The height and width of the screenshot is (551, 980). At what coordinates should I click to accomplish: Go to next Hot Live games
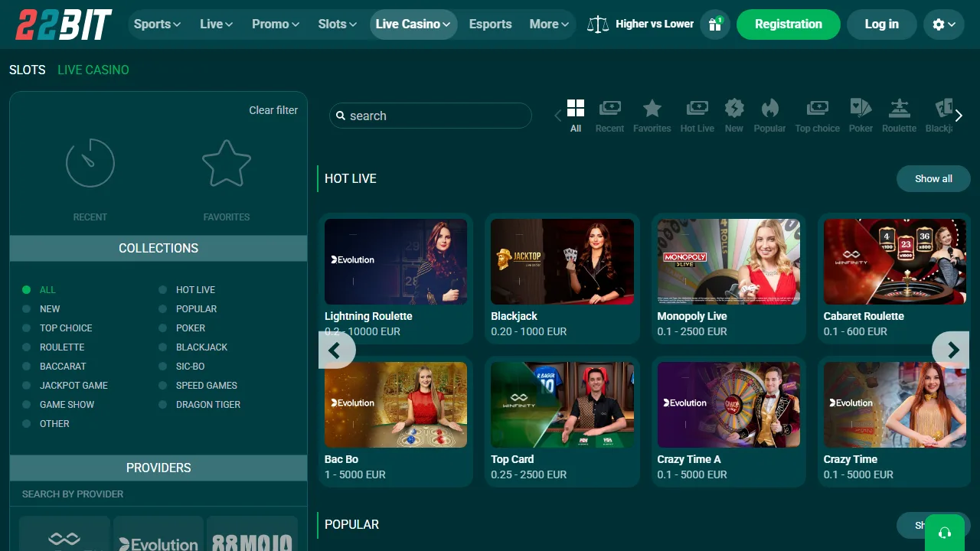pyautogui.click(x=952, y=350)
